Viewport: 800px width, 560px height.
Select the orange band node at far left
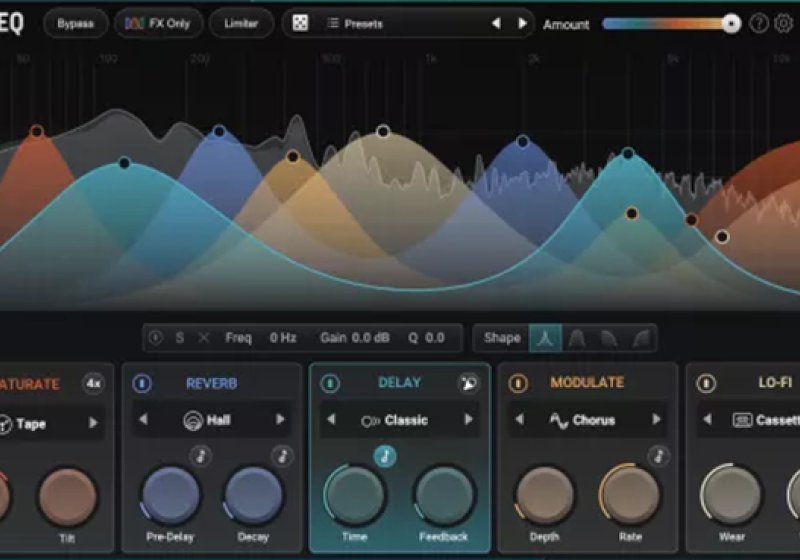(37, 132)
